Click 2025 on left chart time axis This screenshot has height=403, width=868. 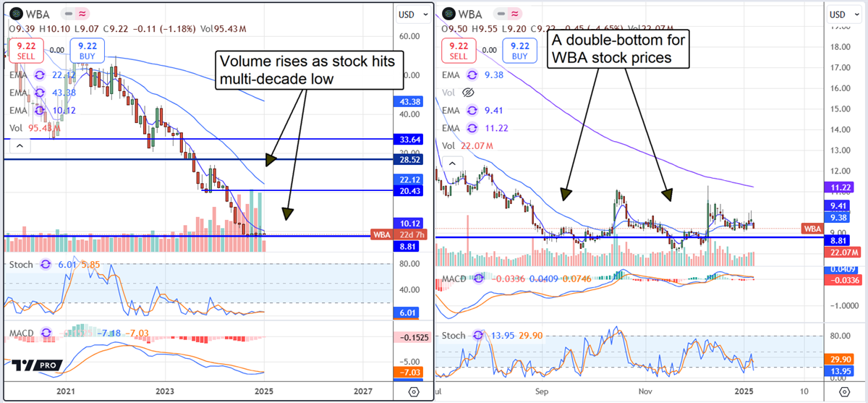pos(265,391)
